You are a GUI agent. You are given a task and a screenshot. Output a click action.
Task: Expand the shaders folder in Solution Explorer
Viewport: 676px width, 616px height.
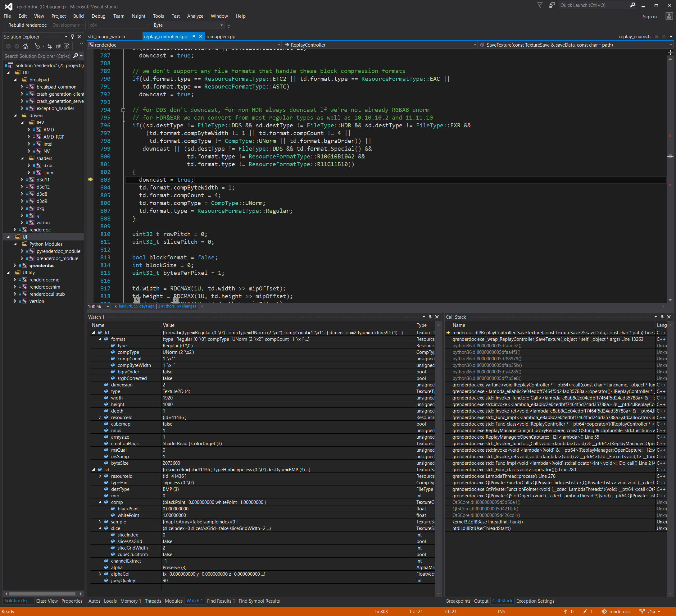(22, 158)
